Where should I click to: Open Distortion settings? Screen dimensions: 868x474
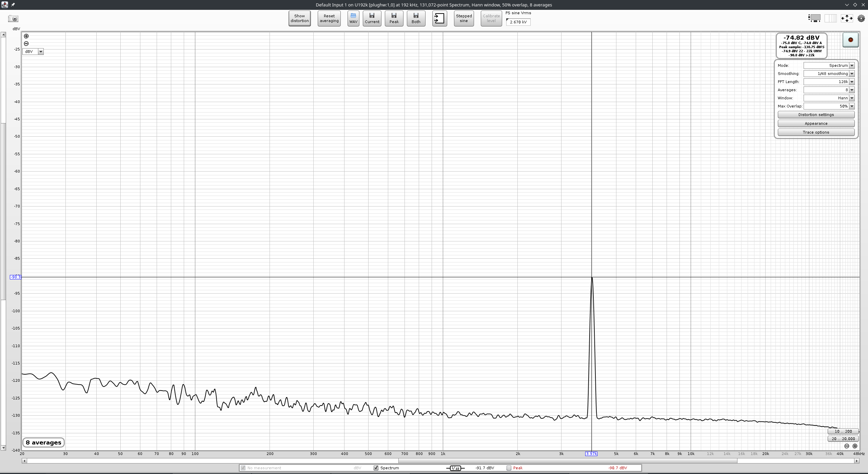[816, 115]
